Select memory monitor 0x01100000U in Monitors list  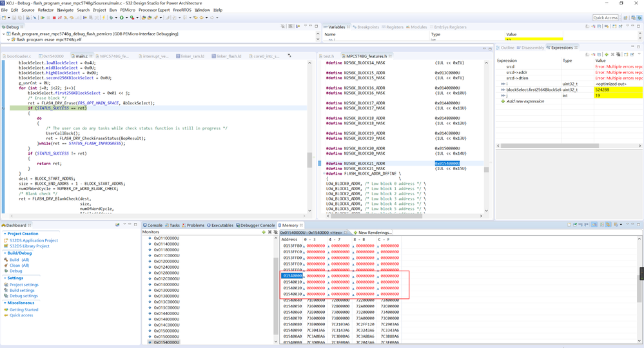[x=167, y=238]
